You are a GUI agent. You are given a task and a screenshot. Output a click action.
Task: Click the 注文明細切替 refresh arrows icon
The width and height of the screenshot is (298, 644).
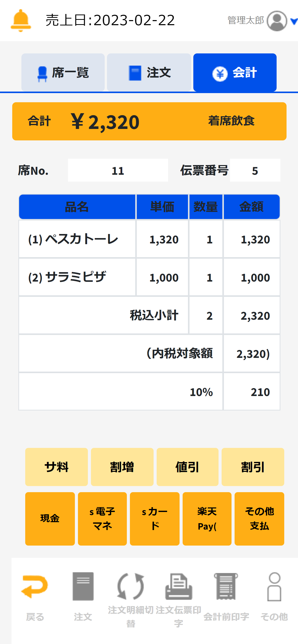click(130, 586)
